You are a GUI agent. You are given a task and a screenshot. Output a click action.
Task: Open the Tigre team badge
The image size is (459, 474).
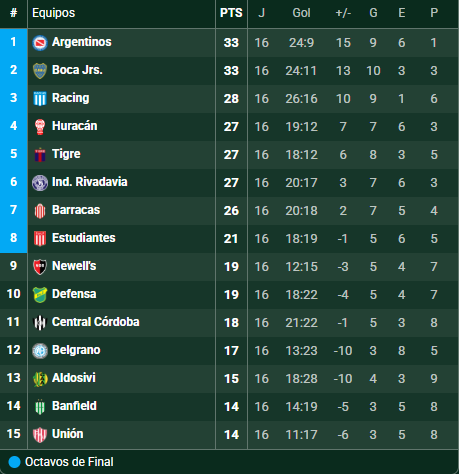coord(40,155)
